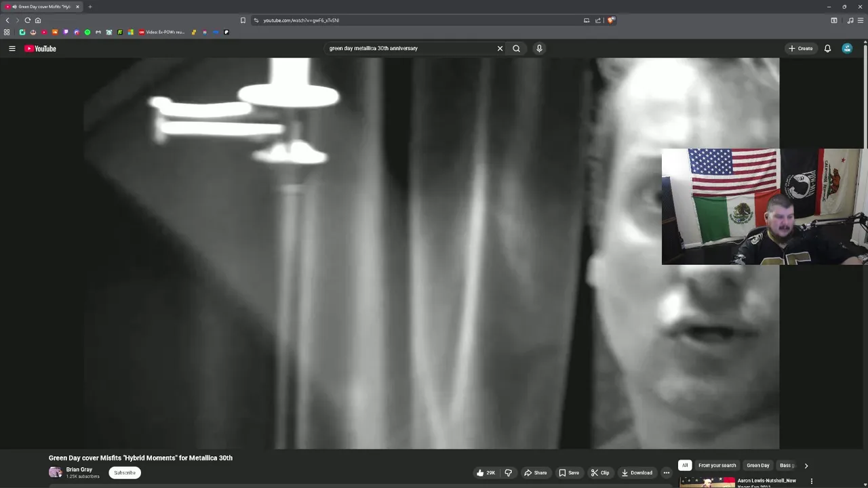868x488 pixels.
Task: Open the YouTube bookmark in bookmarks bar
Action: [x=44, y=32]
